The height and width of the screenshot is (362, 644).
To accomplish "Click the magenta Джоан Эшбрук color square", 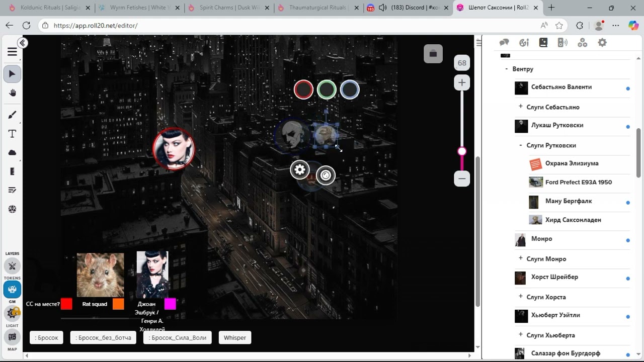I will tap(170, 304).
